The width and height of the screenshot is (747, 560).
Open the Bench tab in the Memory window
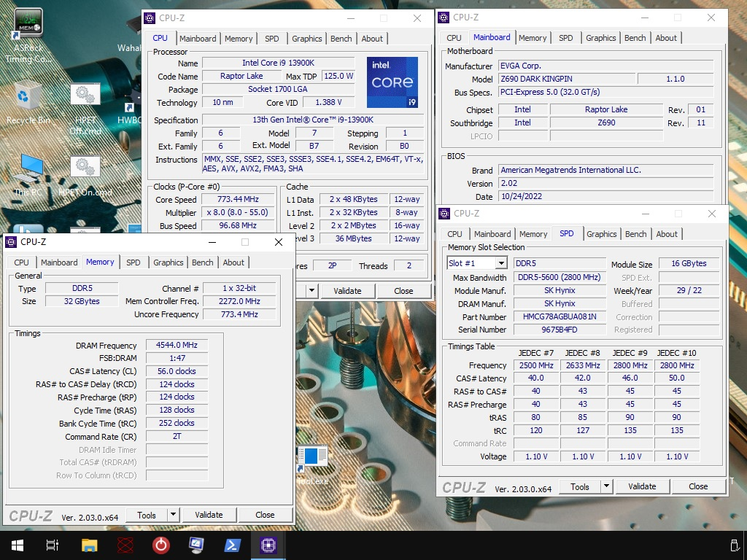click(x=203, y=262)
